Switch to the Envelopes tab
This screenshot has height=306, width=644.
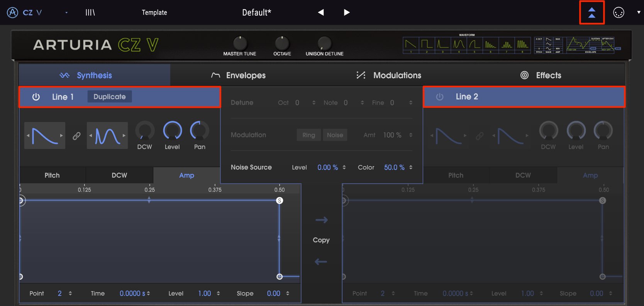pos(239,75)
